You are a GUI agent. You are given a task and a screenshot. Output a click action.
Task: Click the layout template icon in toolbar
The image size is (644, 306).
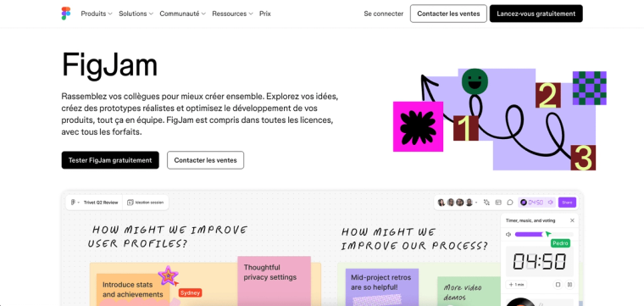click(x=498, y=202)
